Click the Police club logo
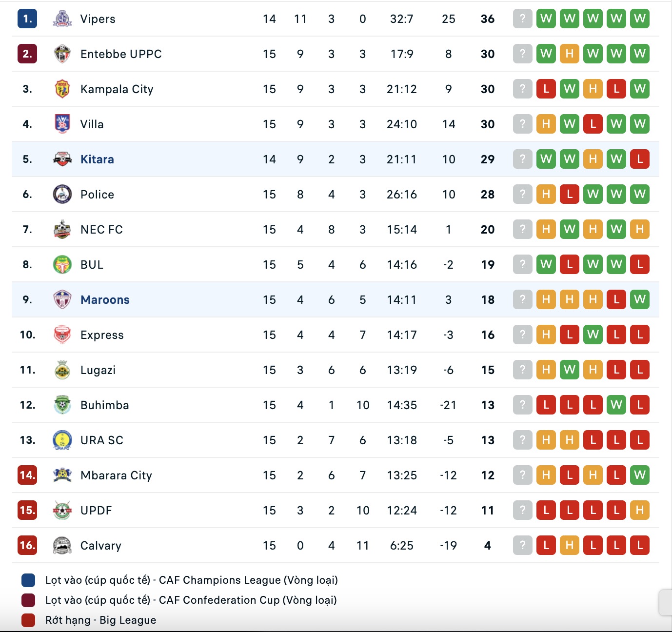 [62, 195]
